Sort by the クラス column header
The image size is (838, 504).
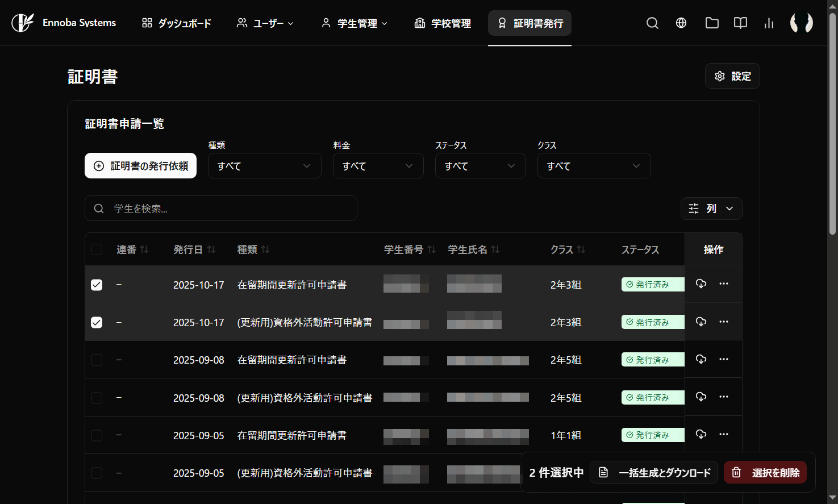(x=568, y=249)
